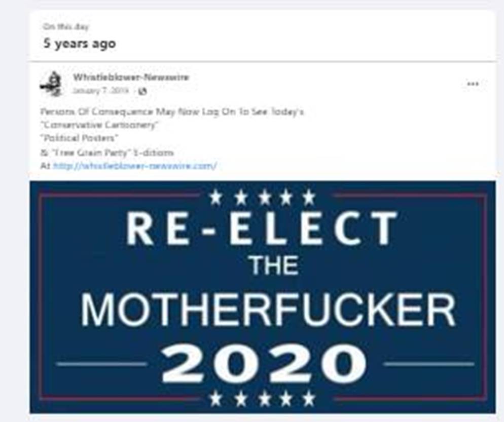Open the January 7, 2019 timestamp

pos(100,91)
